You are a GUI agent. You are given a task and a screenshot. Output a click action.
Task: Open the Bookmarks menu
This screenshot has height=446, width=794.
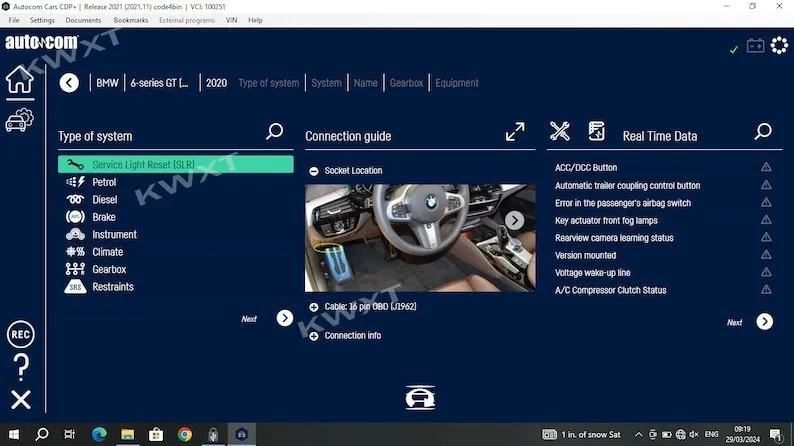[x=131, y=20]
